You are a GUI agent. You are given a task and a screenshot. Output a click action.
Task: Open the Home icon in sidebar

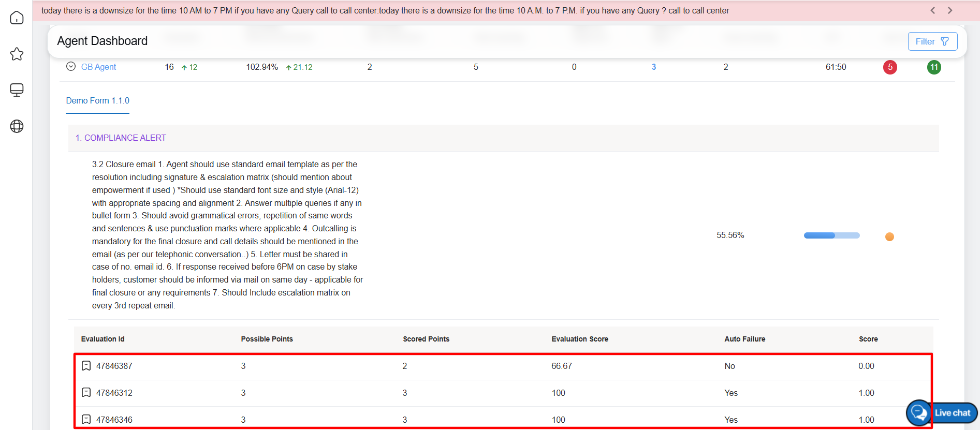pos(17,18)
